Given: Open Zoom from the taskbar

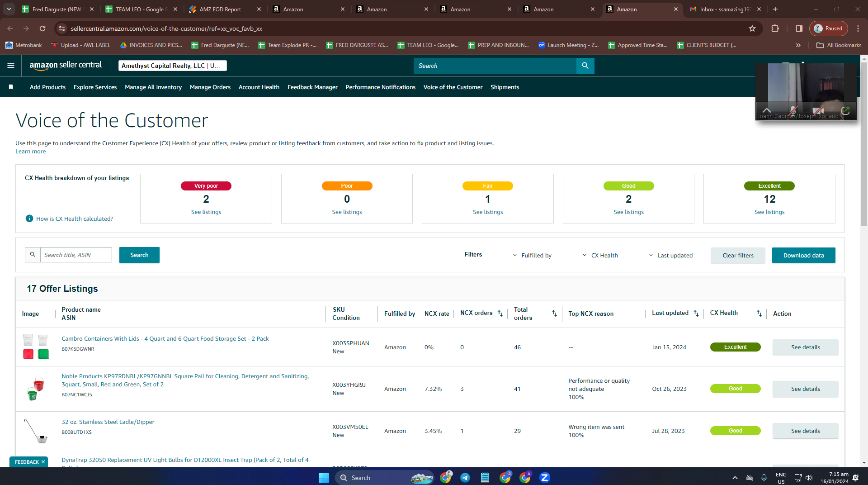Looking at the screenshot, I should click(x=545, y=478).
